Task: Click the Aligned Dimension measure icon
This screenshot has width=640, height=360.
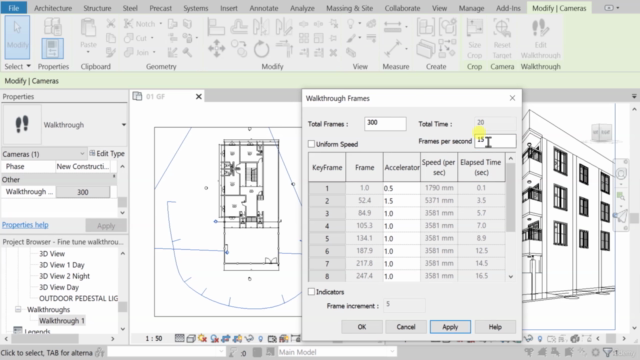Action: (392, 27)
